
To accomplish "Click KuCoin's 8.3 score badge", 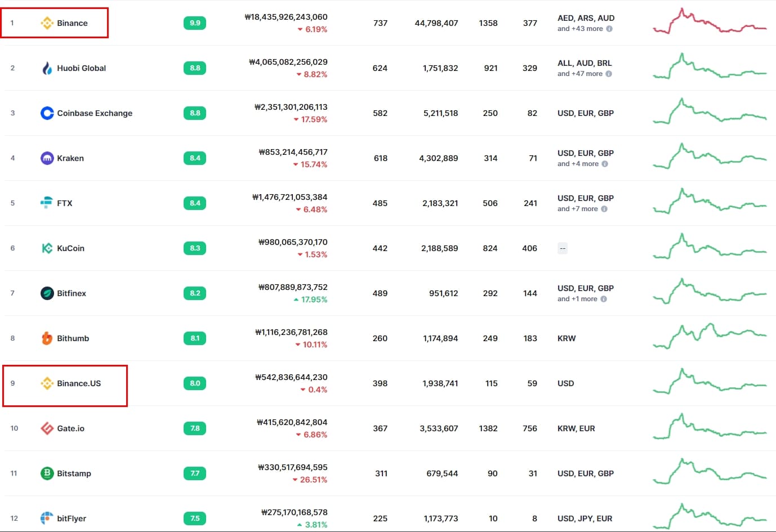I will [195, 248].
